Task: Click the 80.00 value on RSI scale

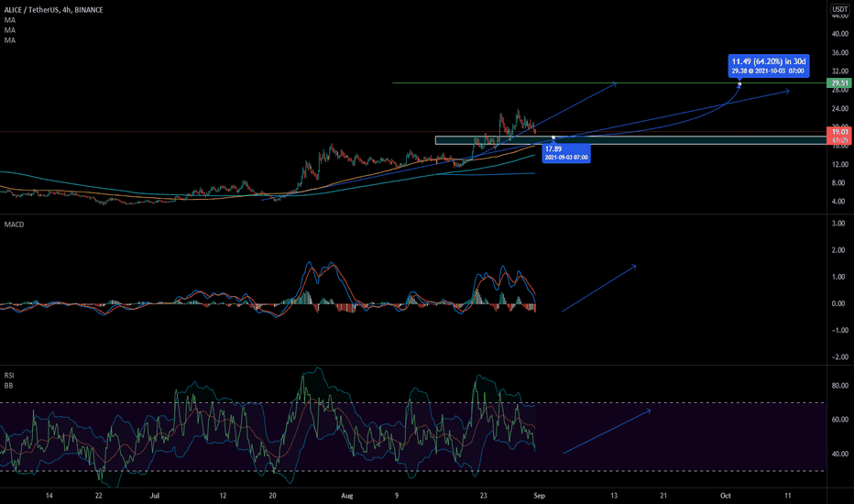Action: [x=840, y=386]
